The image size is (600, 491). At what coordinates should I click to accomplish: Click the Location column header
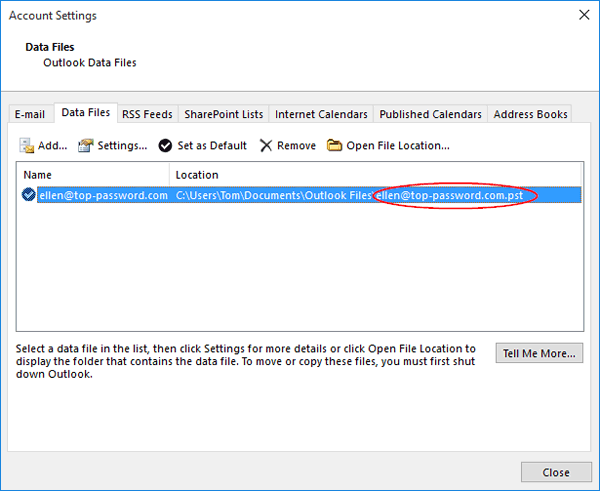tap(375, 175)
